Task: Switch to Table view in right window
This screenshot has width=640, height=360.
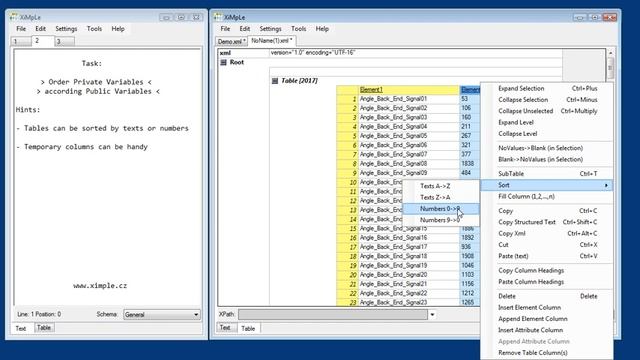Action: pyautogui.click(x=248, y=328)
